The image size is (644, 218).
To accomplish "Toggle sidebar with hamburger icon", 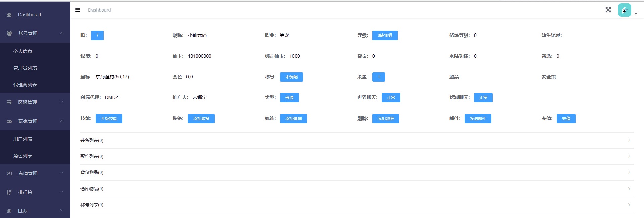I will click(x=78, y=10).
